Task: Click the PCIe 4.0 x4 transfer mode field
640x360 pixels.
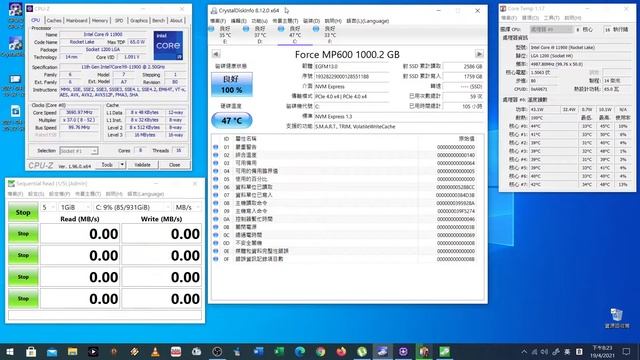Action: pos(352,96)
